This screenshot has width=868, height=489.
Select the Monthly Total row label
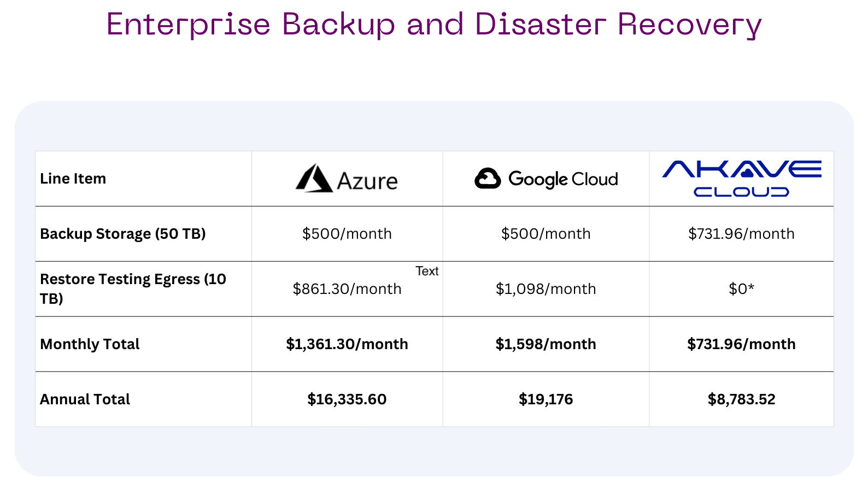(90, 344)
